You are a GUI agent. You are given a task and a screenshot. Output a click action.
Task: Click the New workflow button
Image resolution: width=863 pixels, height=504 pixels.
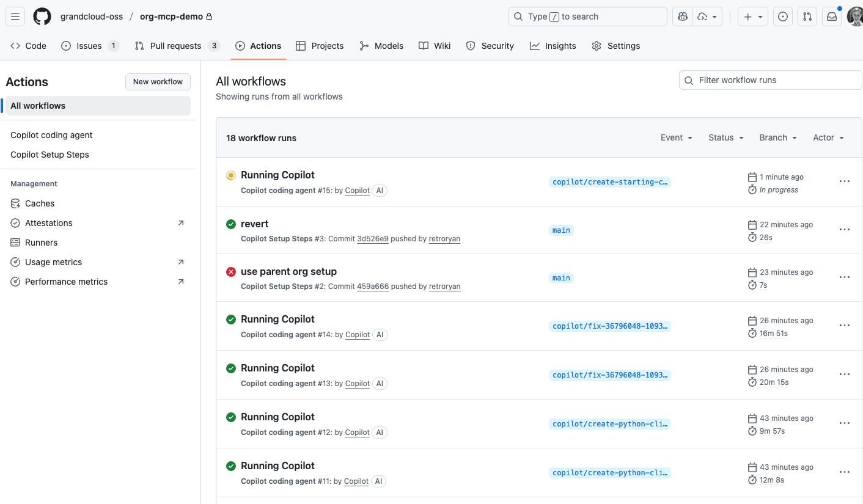click(x=158, y=81)
